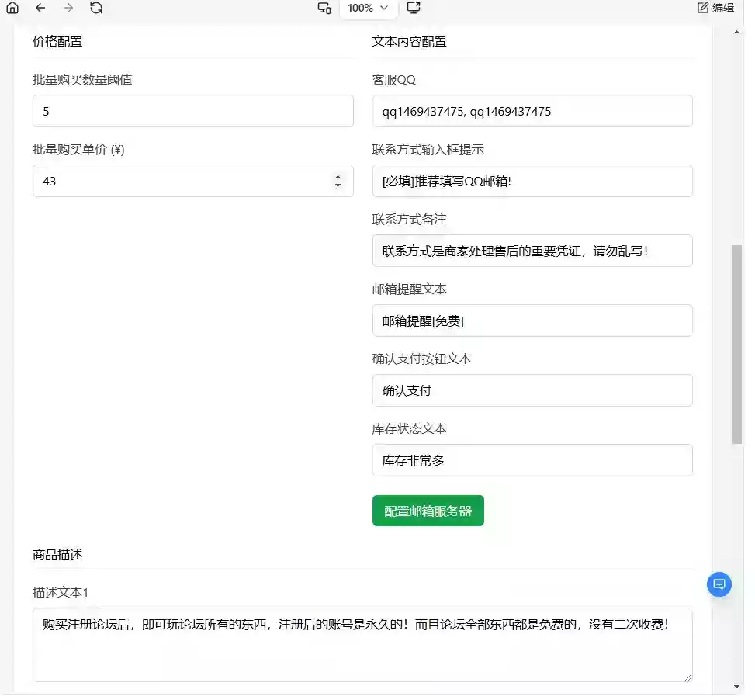
Task: Click the 编辑 button at top right
Action: click(x=714, y=7)
